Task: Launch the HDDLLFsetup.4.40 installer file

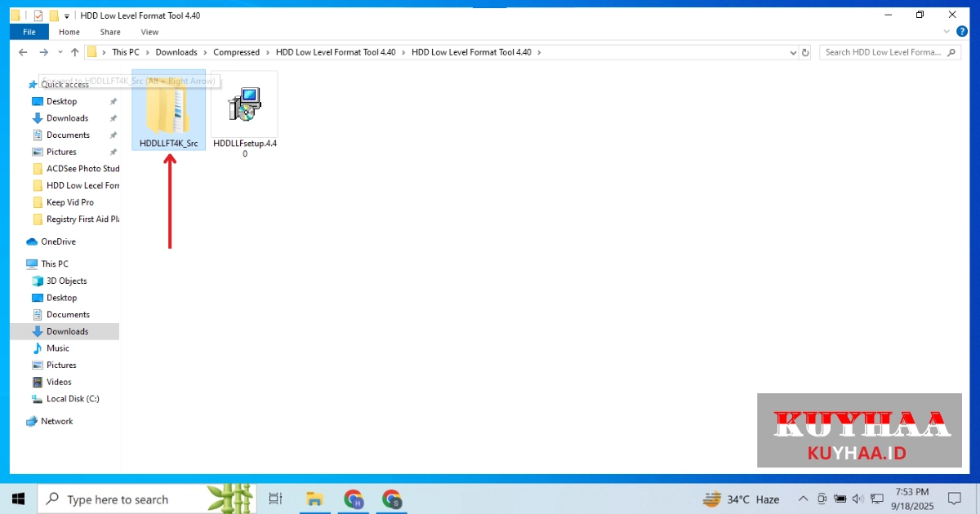Action: pyautogui.click(x=244, y=114)
